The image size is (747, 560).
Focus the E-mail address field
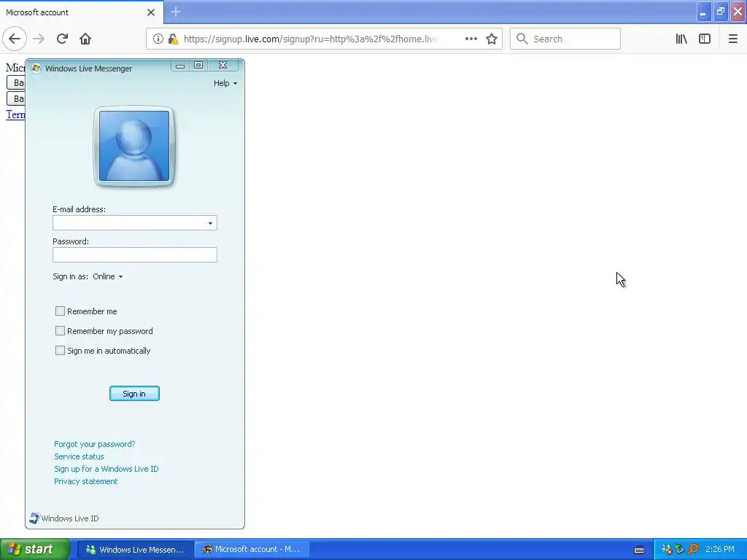click(135, 223)
